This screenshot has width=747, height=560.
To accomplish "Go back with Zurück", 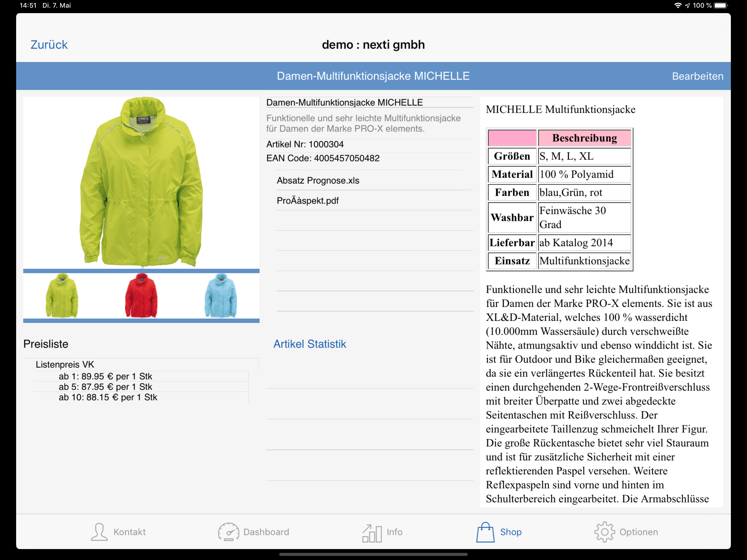I will coord(49,45).
